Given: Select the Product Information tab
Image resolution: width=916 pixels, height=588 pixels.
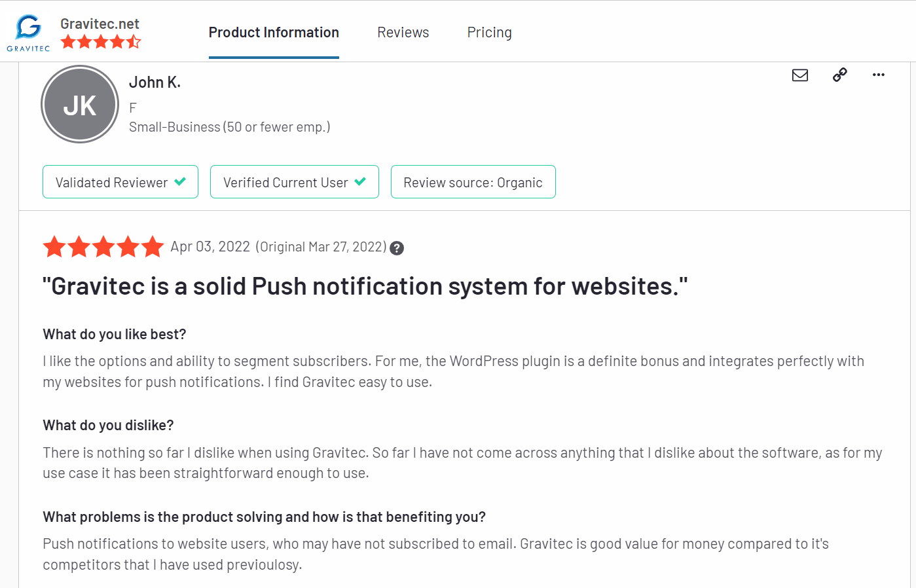Looking at the screenshot, I should click(x=274, y=33).
